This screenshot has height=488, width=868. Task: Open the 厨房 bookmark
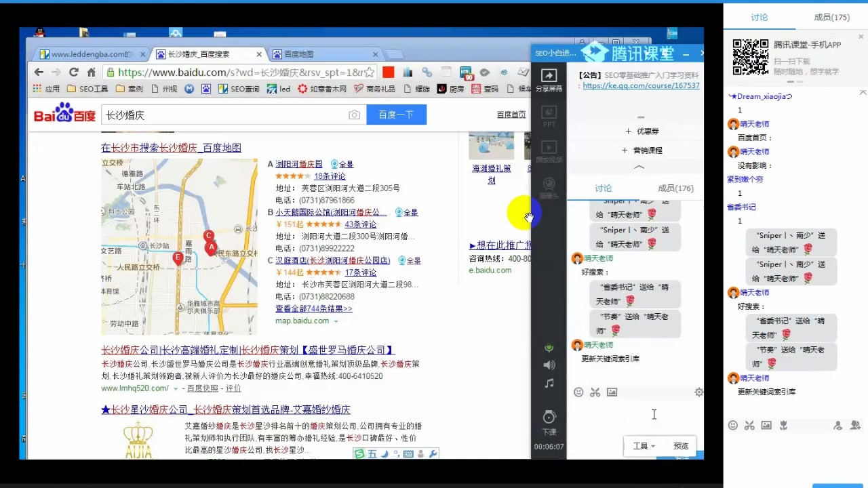[451, 89]
